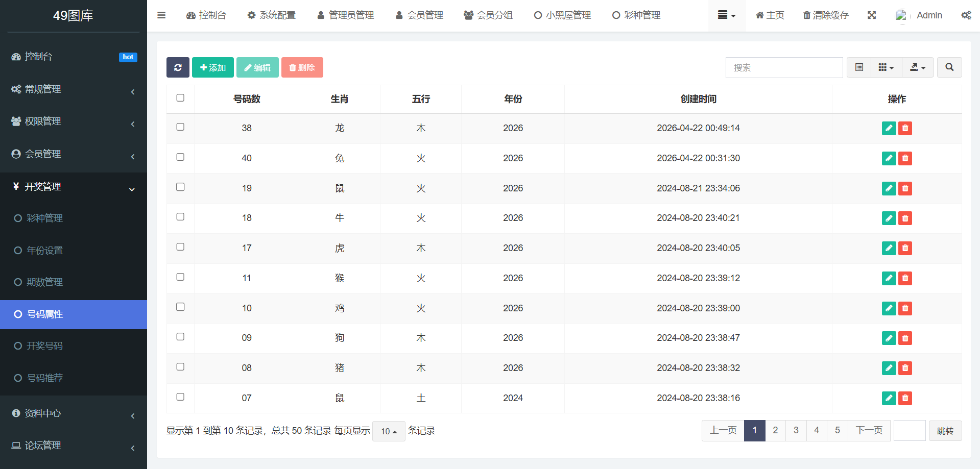Screen dimensions: 980x469
Task: Tick the checkbox for row 08
Action: click(x=180, y=367)
